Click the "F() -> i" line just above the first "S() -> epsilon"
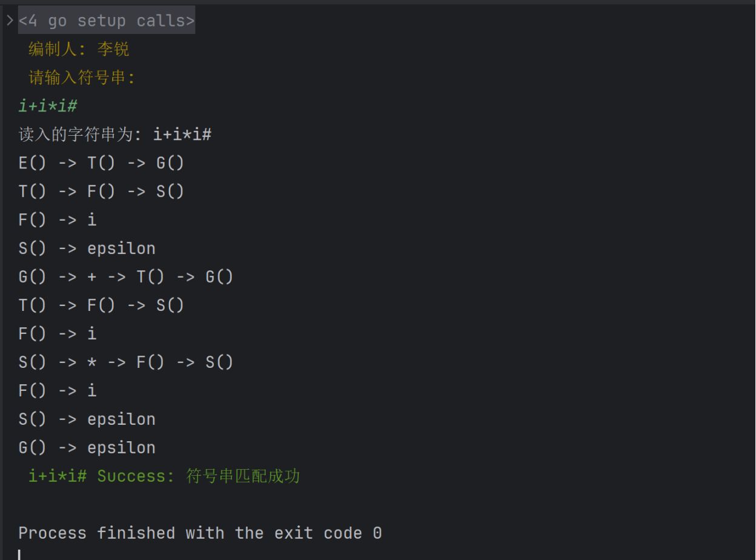756x560 pixels. coord(58,220)
